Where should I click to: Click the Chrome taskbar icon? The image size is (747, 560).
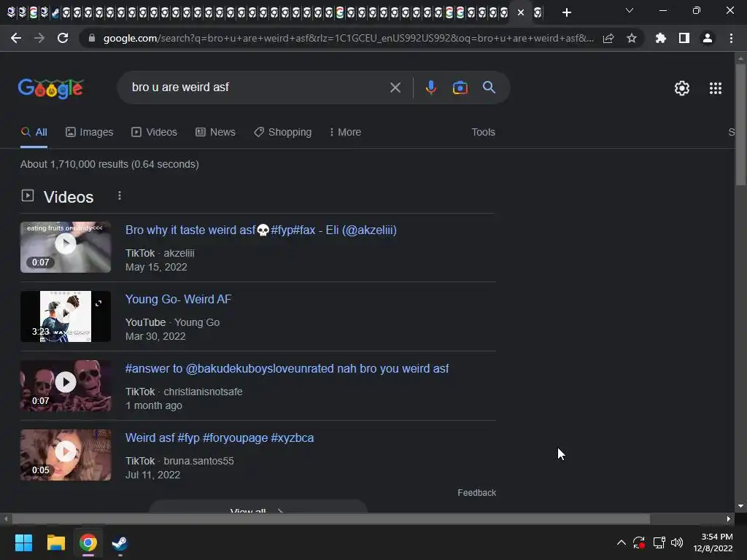(x=88, y=542)
